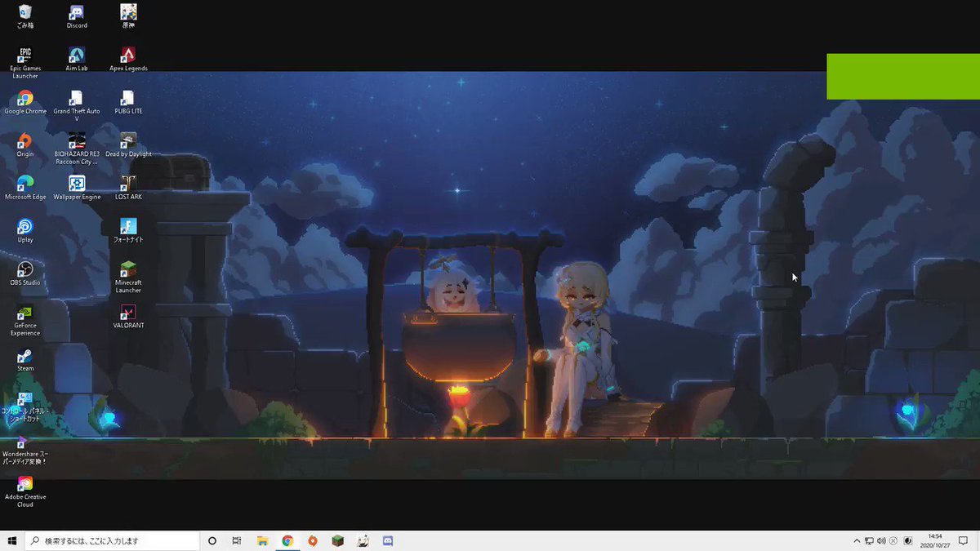This screenshot has width=980, height=551.
Task: Select the Fortnite (フォートナイト) desktop icon
Action: (128, 231)
